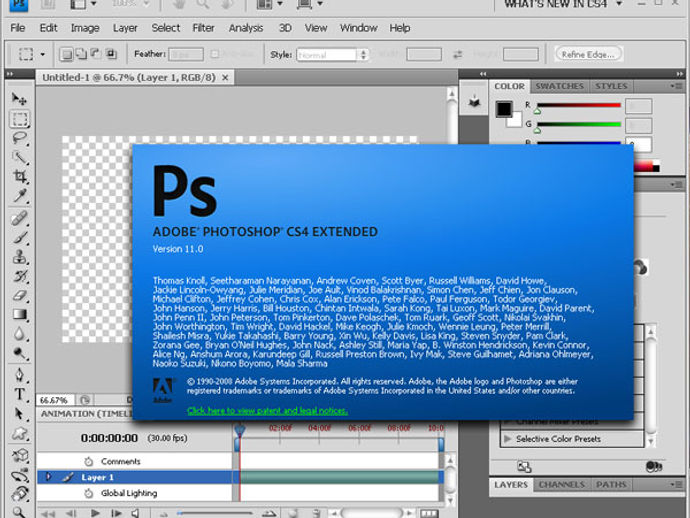Viewport: 690px width, 518px height.
Task: Select the 3D Rotate tool
Action: 19,456
